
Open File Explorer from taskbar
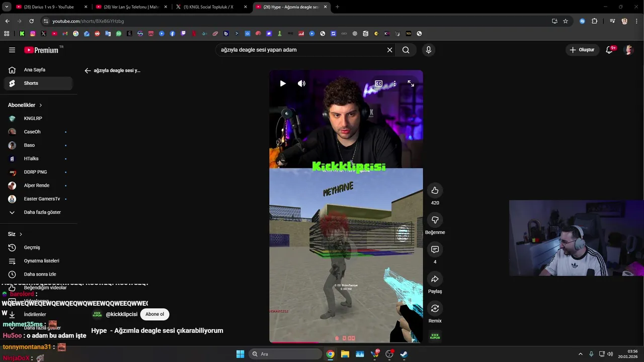tap(345, 354)
